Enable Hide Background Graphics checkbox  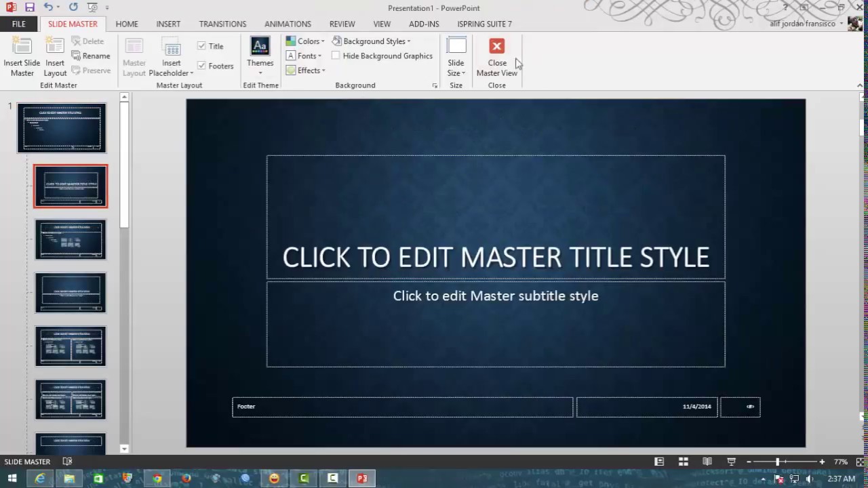[x=336, y=56]
